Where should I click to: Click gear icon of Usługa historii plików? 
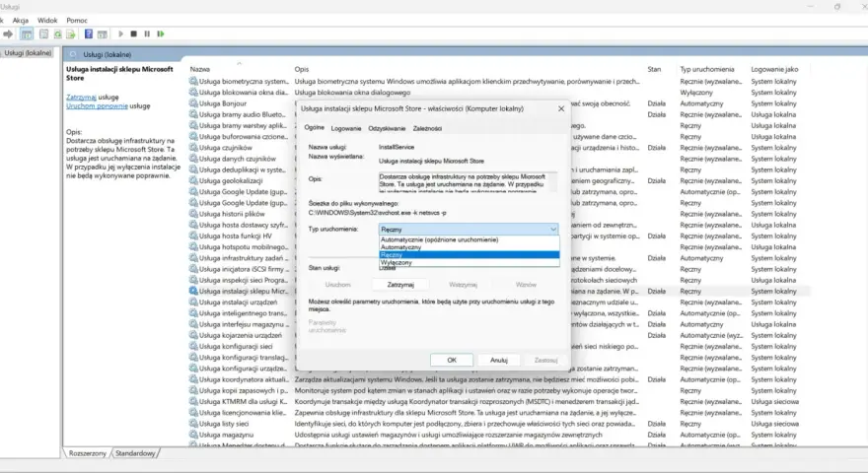[x=193, y=214]
